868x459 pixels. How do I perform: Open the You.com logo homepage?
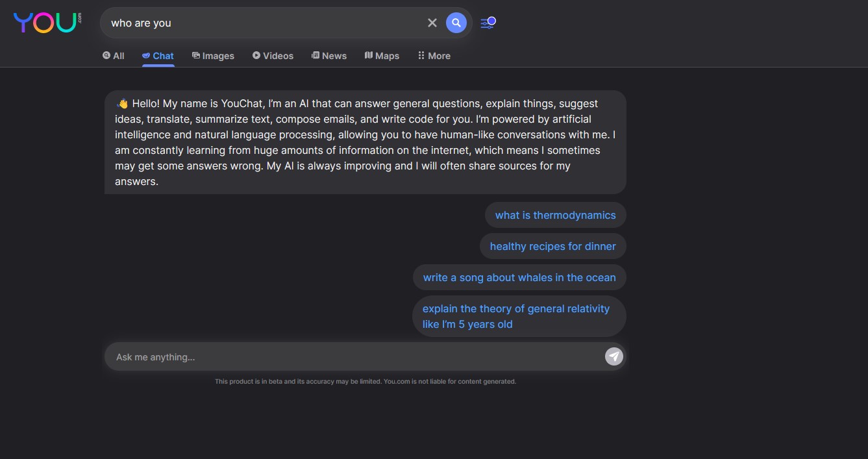coord(47,23)
